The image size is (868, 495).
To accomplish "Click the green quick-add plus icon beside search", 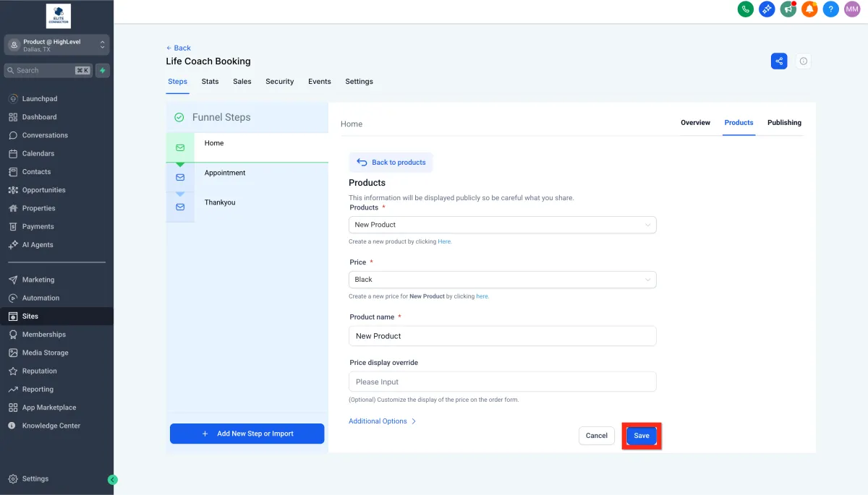I will pyautogui.click(x=103, y=70).
